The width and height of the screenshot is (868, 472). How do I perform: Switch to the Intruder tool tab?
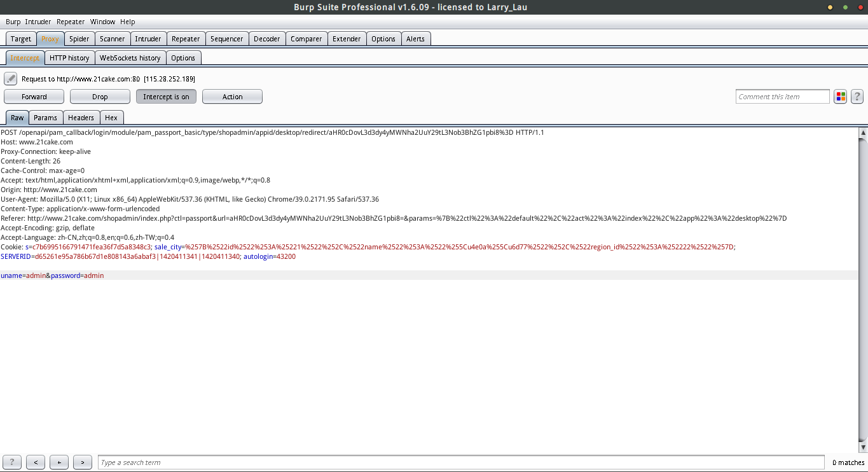[148, 39]
